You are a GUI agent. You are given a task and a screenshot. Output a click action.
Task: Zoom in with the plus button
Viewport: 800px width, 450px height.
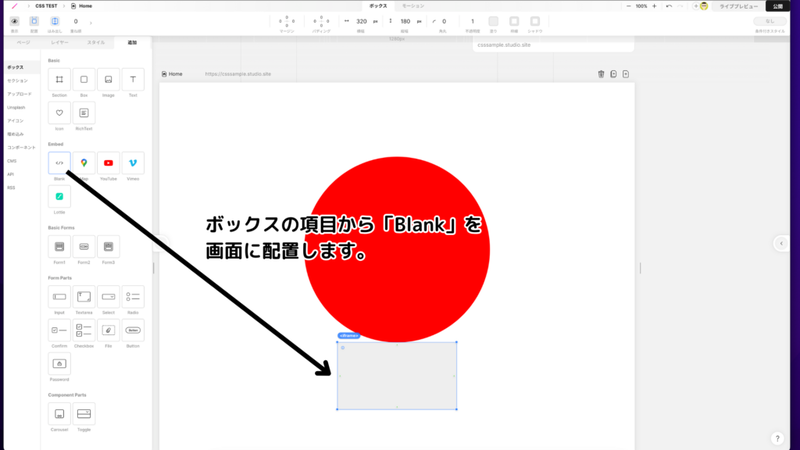(x=655, y=6)
